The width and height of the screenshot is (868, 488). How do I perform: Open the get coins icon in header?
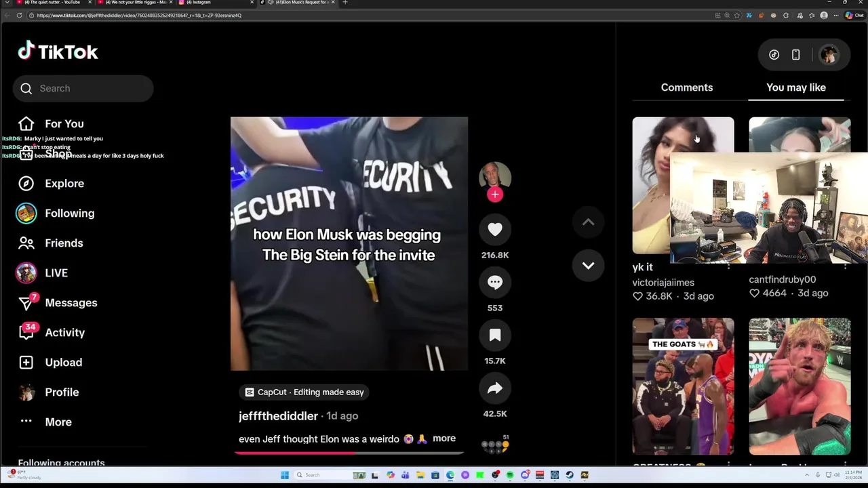point(774,55)
